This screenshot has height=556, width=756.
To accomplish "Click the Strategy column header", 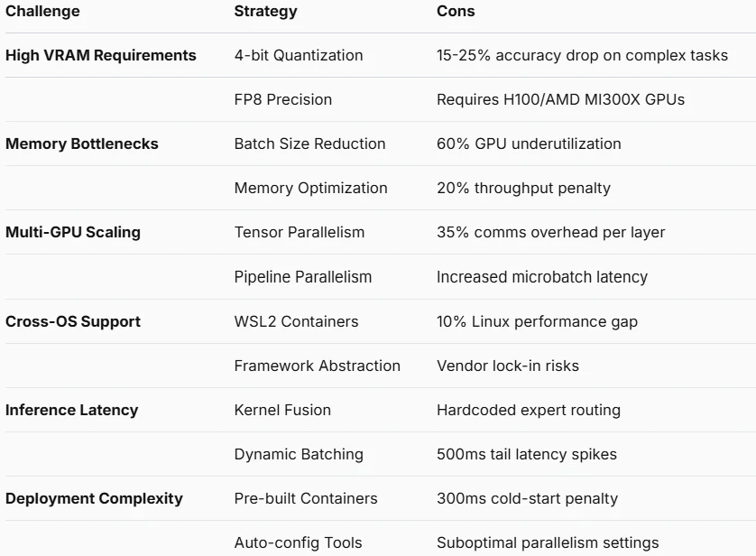I will coord(265,11).
